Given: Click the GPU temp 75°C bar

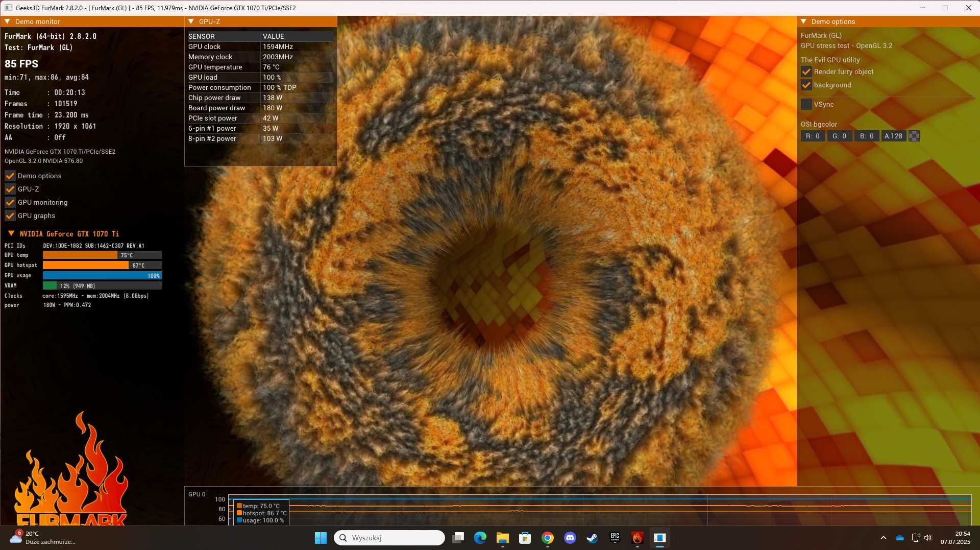Looking at the screenshot, I should (x=102, y=255).
